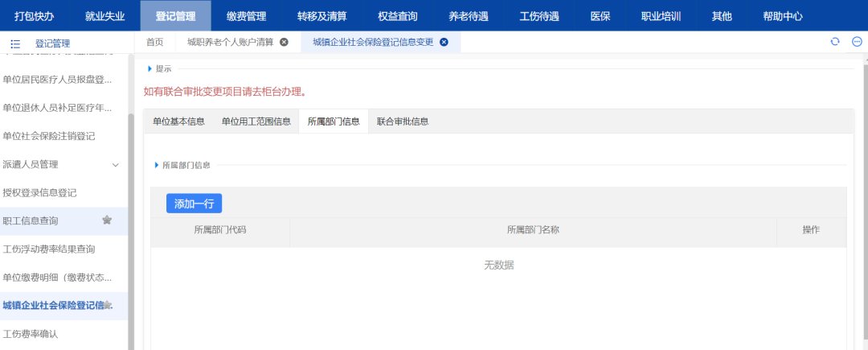Click the 添加一行 button
Screen dimensions: 868x350
[194, 204]
